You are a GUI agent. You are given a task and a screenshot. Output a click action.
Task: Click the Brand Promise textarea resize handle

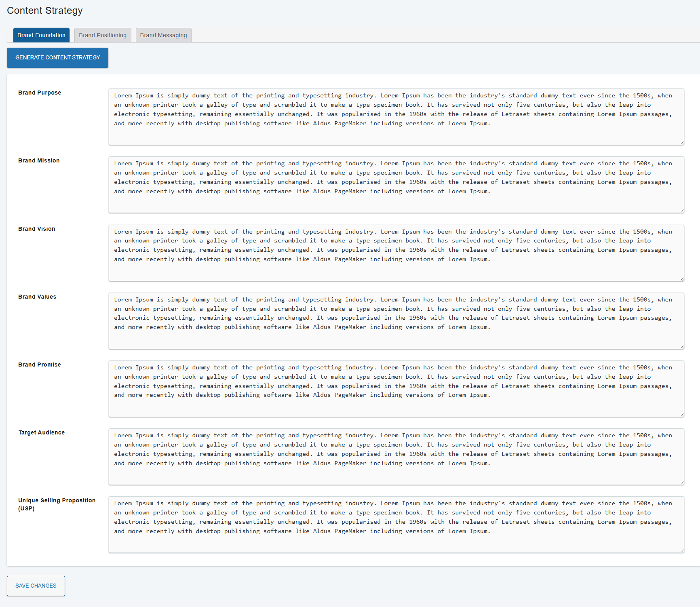click(x=682, y=415)
